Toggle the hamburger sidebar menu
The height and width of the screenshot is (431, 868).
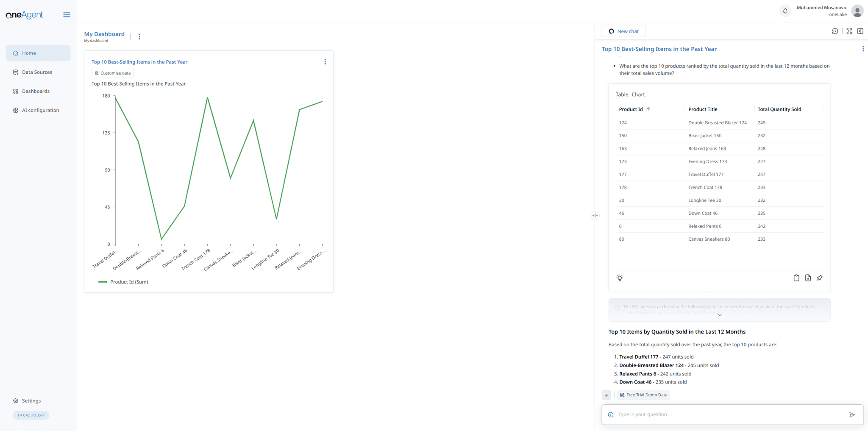pos(67,15)
